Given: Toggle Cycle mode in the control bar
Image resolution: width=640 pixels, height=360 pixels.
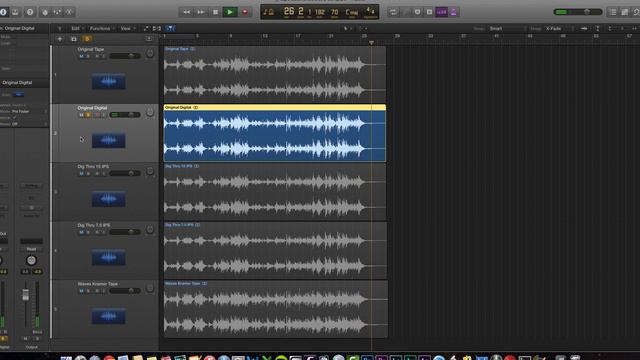Looking at the screenshot, I should pyautogui.click(x=393, y=12).
